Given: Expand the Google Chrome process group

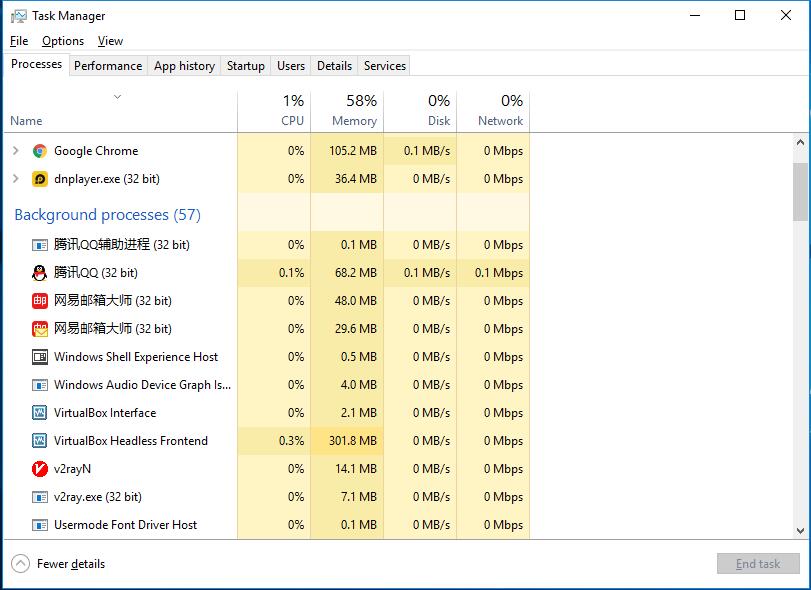Looking at the screenshot, I should coord(15,151).
